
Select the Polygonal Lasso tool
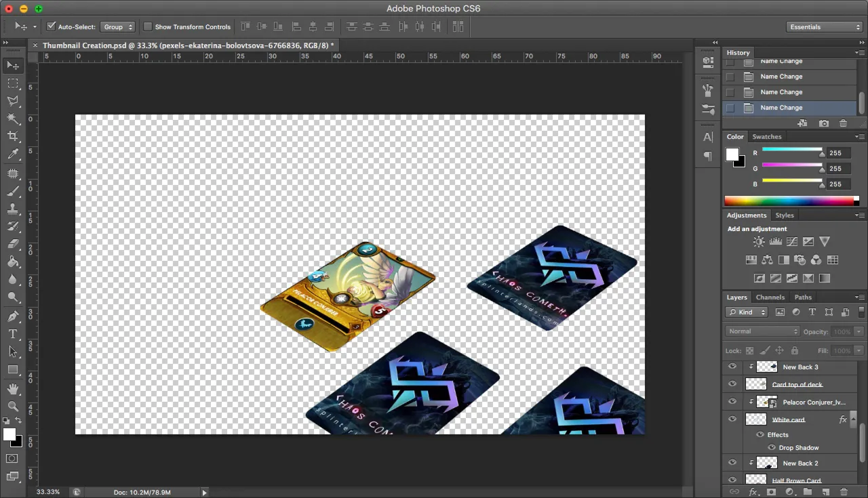(x=13, y=101)
